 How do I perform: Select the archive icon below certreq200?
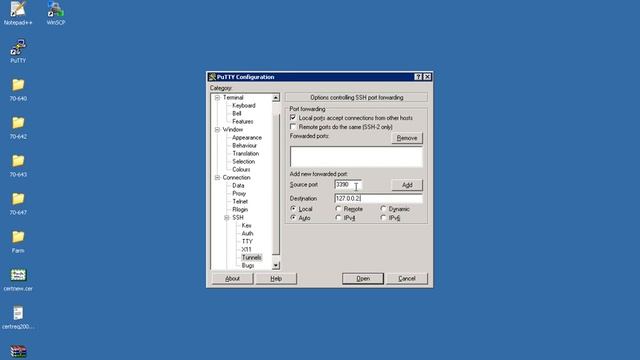18,352
